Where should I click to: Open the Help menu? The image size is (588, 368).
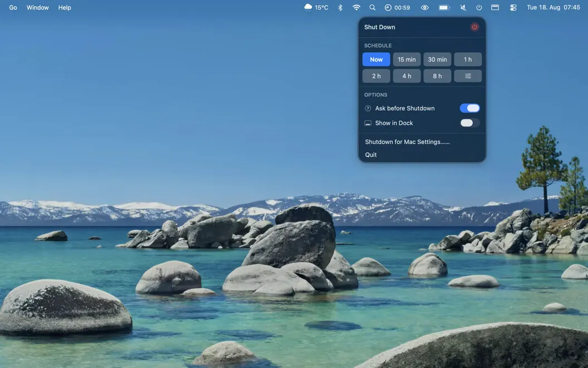click(65, 7)
